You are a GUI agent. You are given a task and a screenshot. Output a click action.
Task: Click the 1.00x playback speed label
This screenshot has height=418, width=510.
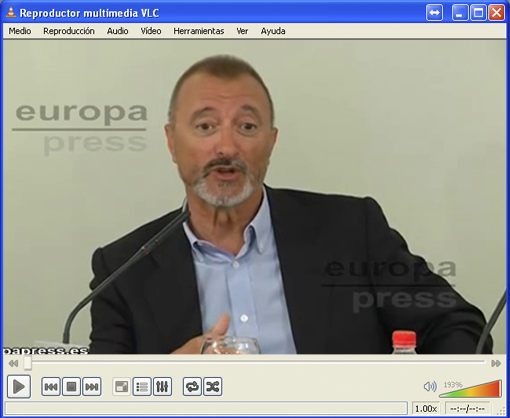pyautogui.click(x=426, y=408)
